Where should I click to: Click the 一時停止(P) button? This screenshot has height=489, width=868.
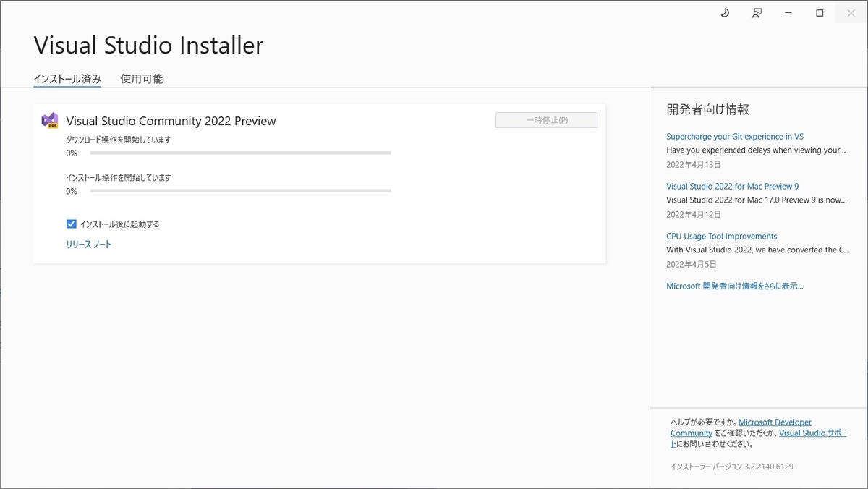[x=546, y=120]
